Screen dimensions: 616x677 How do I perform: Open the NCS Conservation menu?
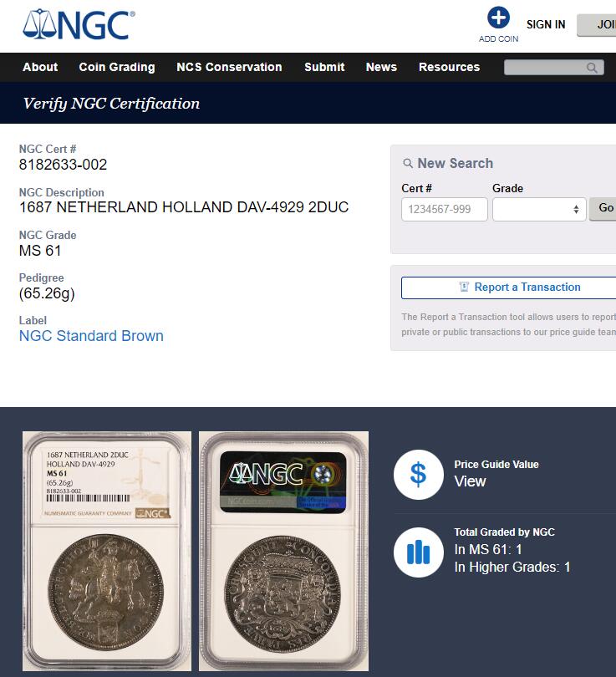(x=229, y=67)
